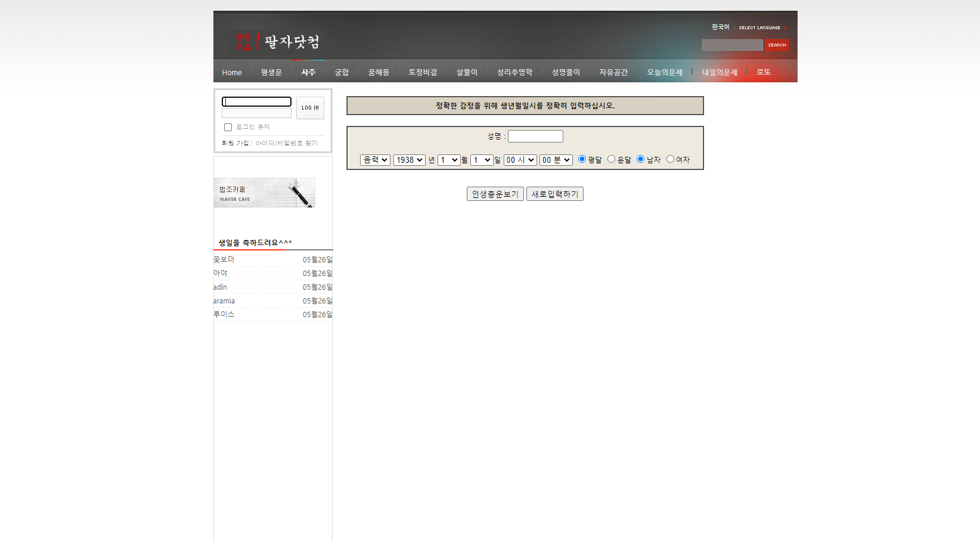Open the 성명풀이 menu item
Image resolution: width=980 pixels, height=542 pixels.
[x=566, y=72]
